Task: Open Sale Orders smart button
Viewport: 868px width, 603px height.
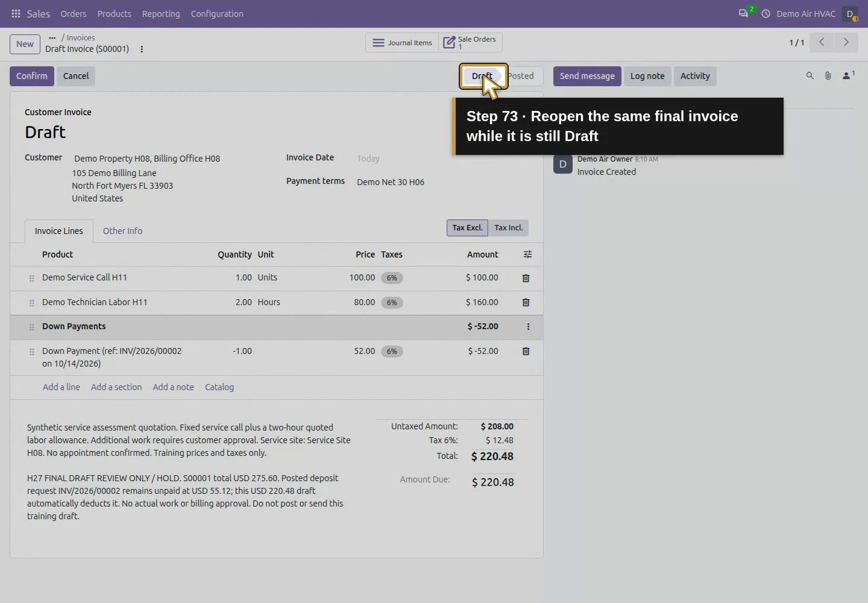Action: tap(470, 42)
